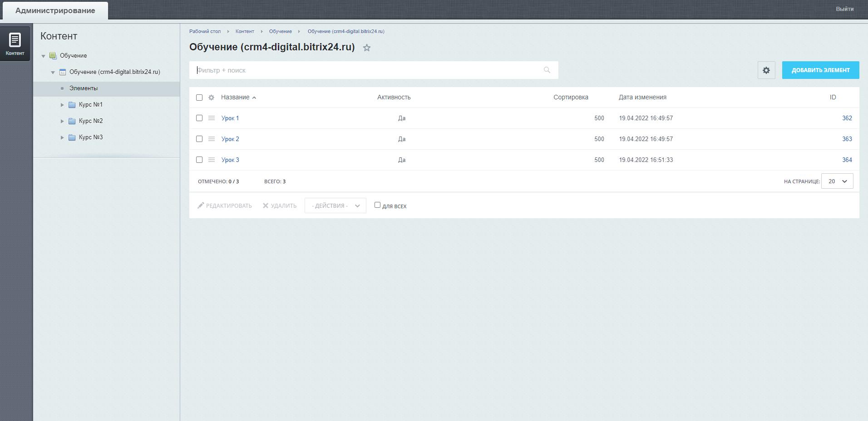The width and height of the screenshot is (868, 421).
Task: Open list settings gear button
Action: (766, 70)
